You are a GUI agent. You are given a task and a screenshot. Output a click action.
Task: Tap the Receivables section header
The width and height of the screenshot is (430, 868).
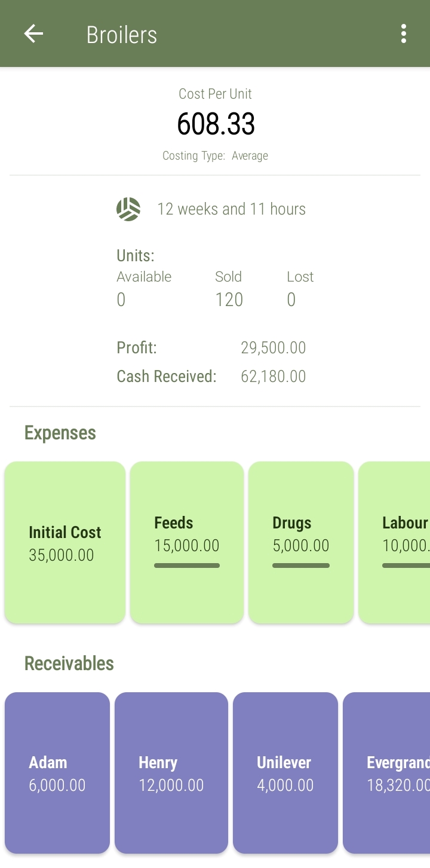pyautogui.click(x=69, y=664)
